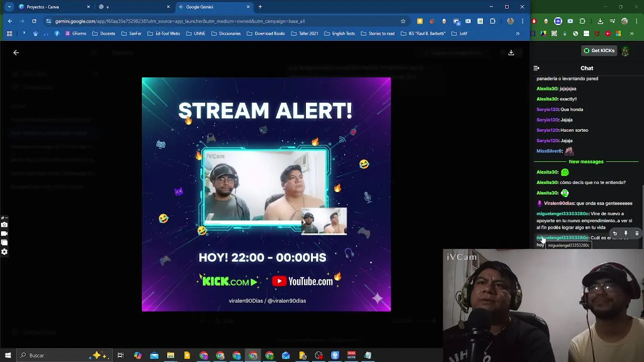Click the Chat panel heading
644x362 pixels.
coord(587,68)
